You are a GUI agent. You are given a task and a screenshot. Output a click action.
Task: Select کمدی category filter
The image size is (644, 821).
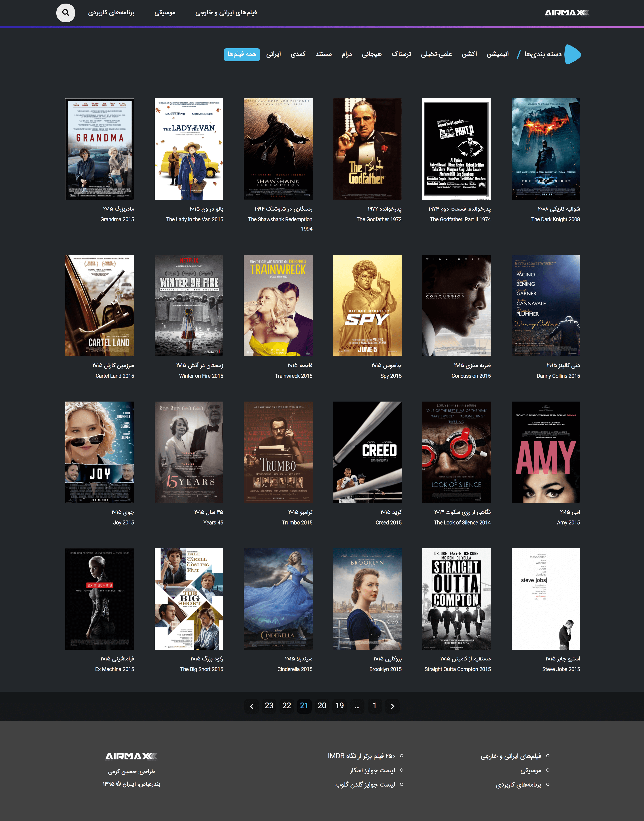point(298,55)
